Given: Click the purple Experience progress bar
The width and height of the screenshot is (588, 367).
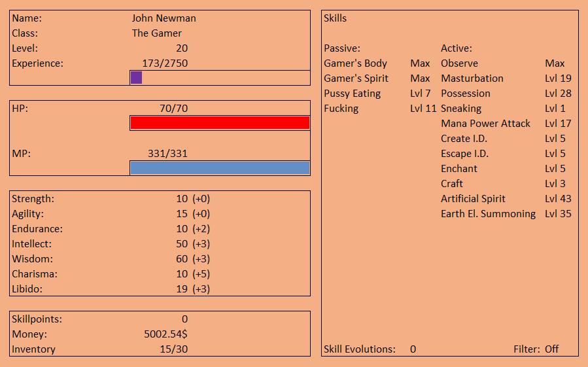Looking at the screenshot, I should 136,78.
